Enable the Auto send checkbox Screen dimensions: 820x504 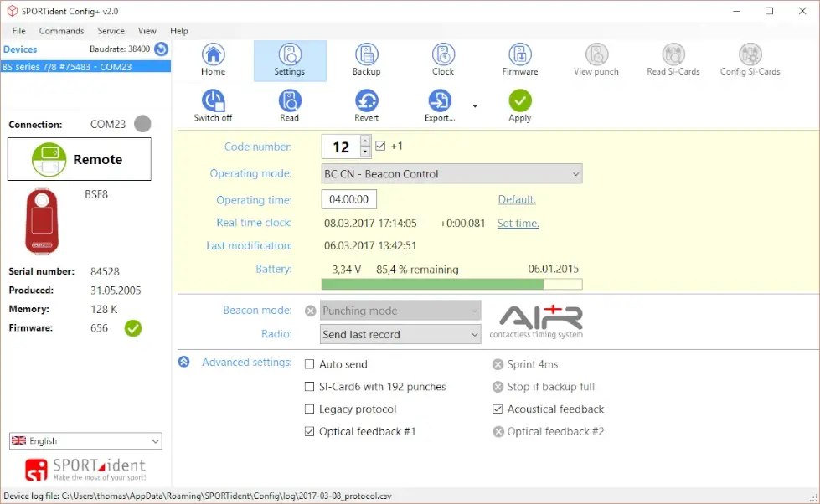(310, 364)
